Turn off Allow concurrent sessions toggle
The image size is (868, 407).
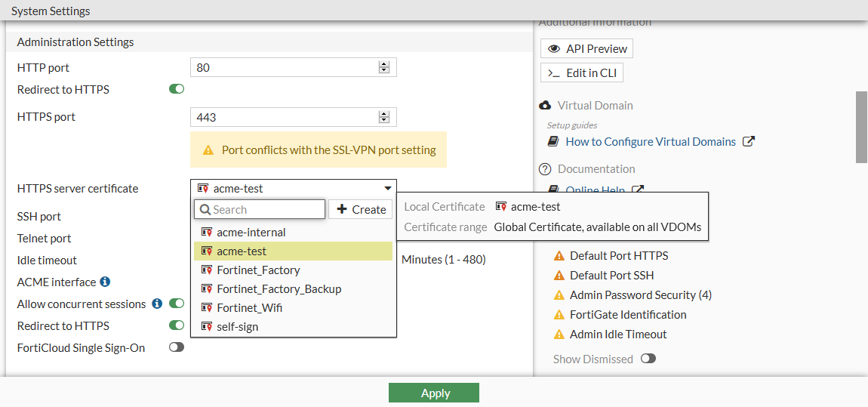tap(177, 304)
